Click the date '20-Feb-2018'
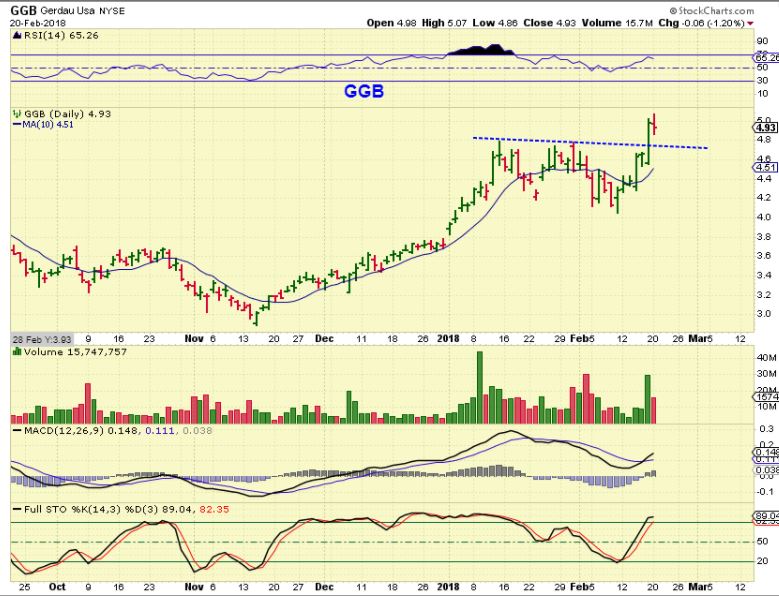 [x=38, y=23]
